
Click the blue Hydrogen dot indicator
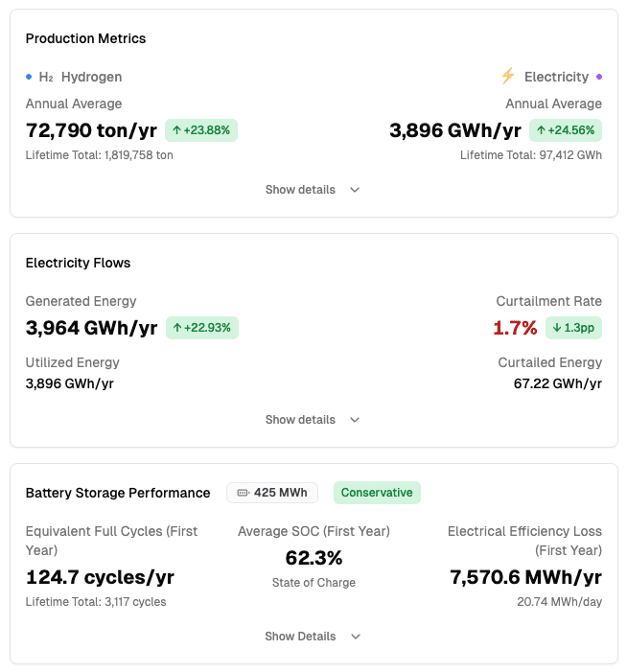(29, 77)
